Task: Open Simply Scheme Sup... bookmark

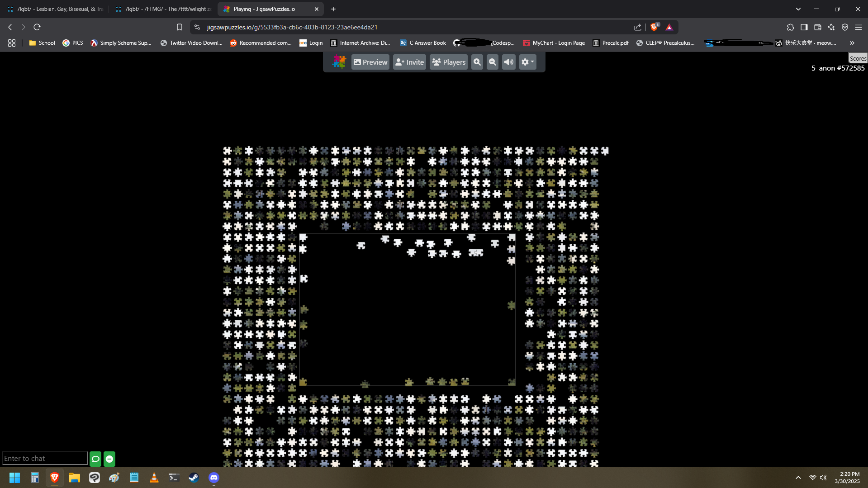Action: pyautogui.click(x=121, y=43)
